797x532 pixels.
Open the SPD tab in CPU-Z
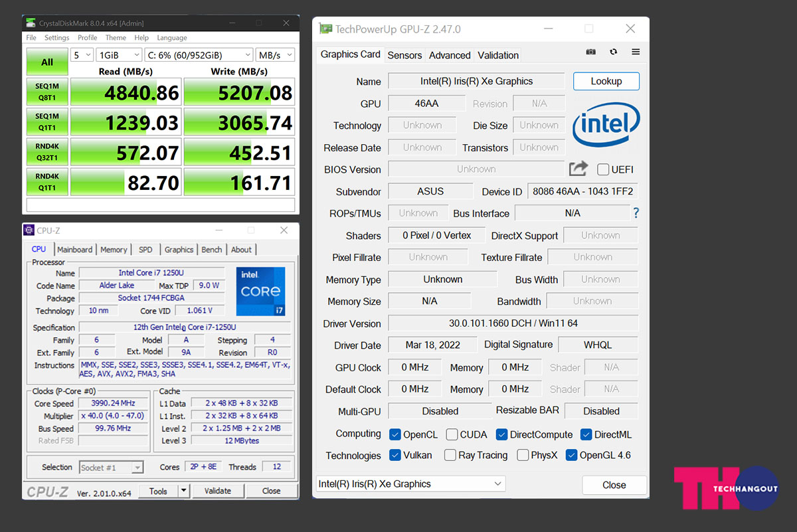tap(145, 250)
